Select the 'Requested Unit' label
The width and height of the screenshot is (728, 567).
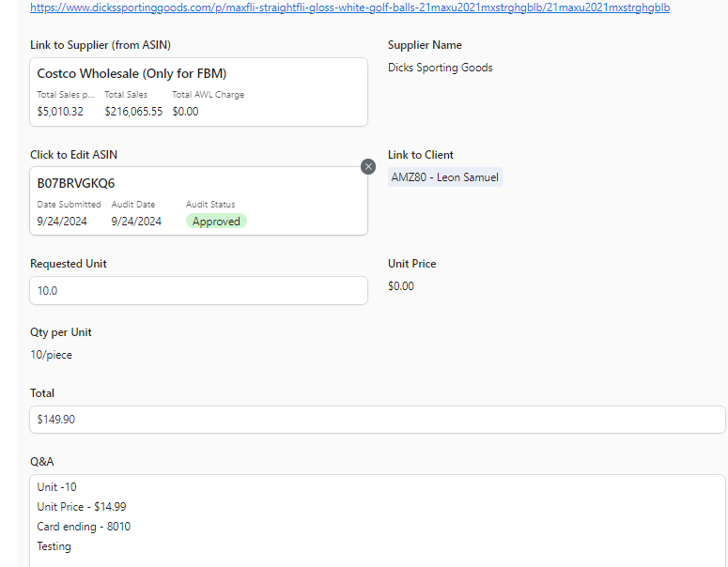click(x=69, y=264)
